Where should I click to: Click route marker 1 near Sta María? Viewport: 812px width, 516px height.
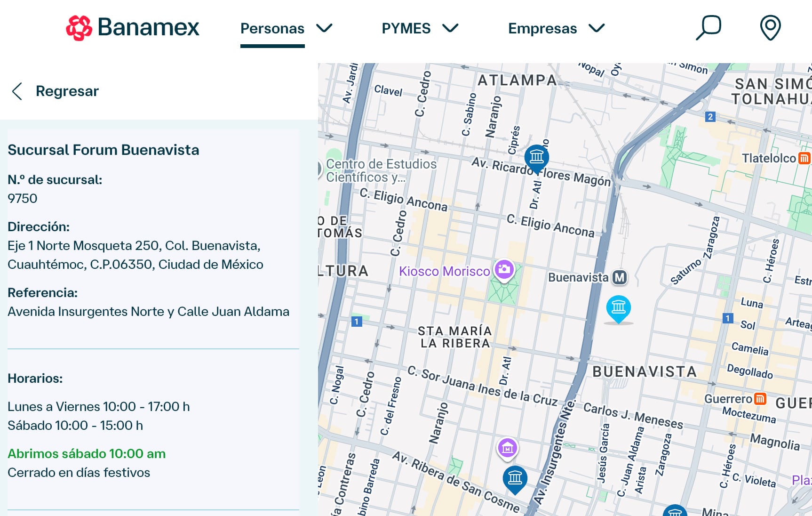(357, 322)
